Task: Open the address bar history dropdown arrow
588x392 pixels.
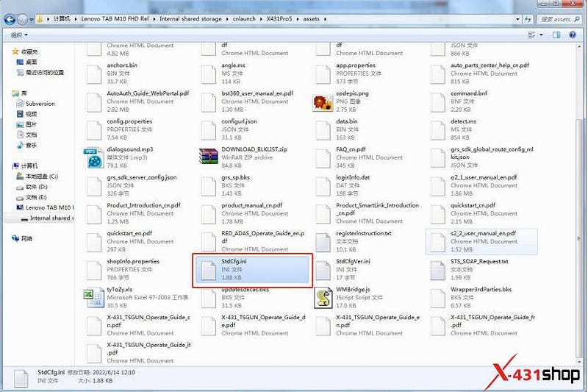Action: tap(518, 19)
